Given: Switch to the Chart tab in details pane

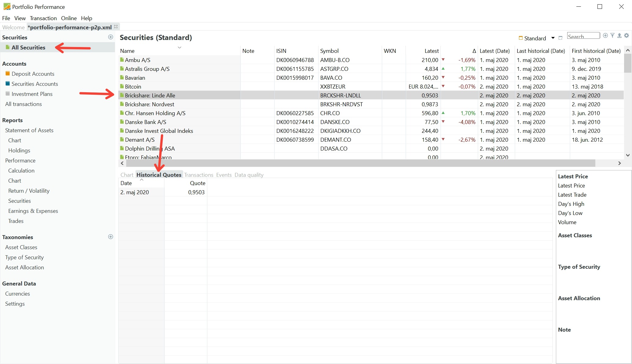Looking at the screenshot, I should click(127, 175).
